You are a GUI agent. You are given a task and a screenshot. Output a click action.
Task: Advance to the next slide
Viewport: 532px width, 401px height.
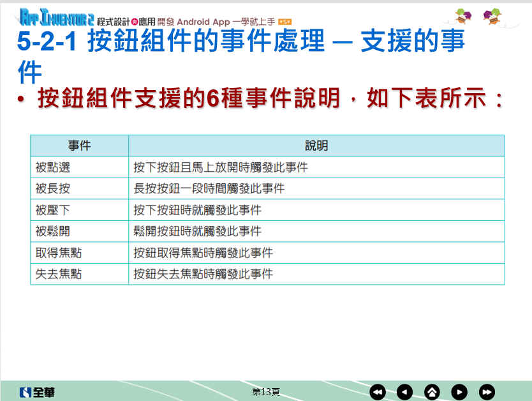point(459,391)
